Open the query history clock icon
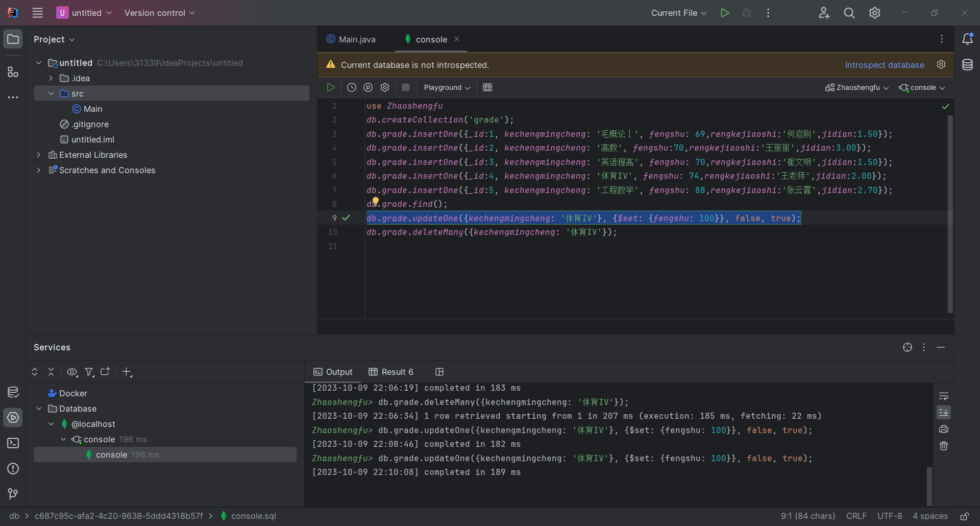Screen dimensions: 980x526 tap(352, 87)
